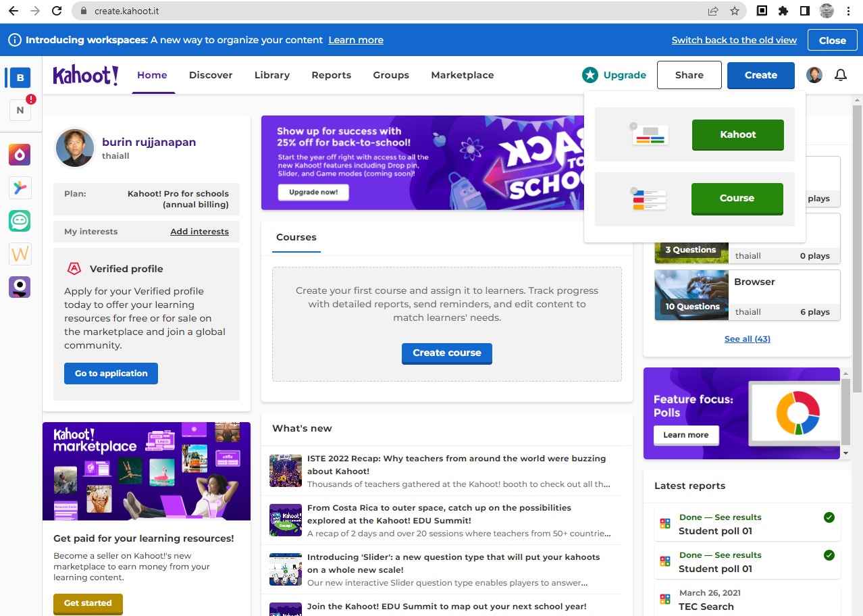Open the browser extensions puzzle icon
This screenshot has width=863, height=616.
[x=783, y=11]
